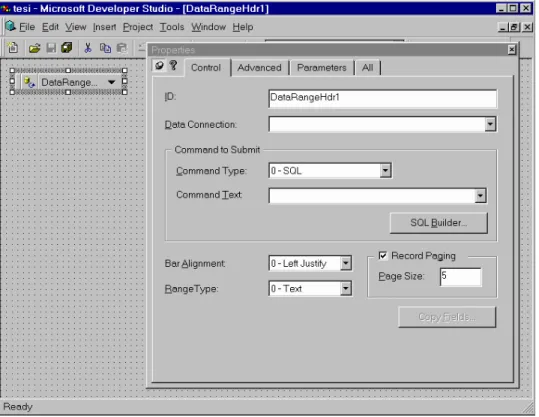Open the Command Text dropdown arrow

click(480, 196)
